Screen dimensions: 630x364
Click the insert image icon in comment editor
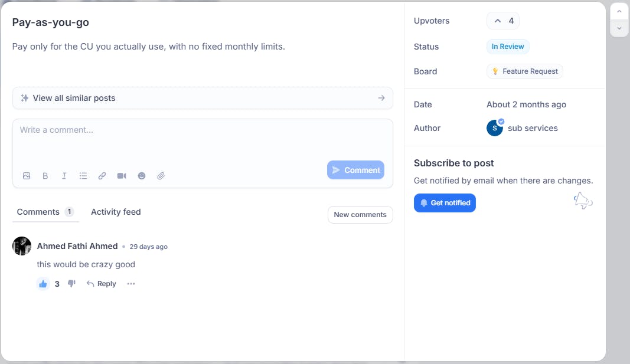click(26, 175)
